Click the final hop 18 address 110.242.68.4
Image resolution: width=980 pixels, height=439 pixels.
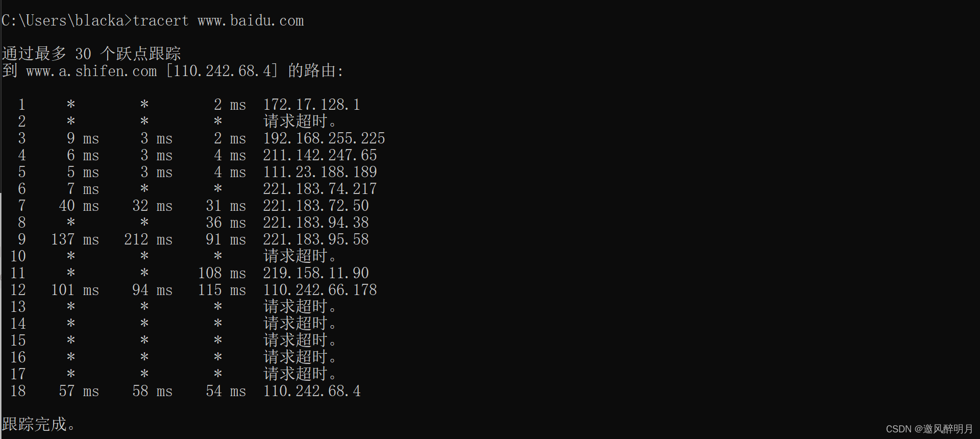(x=311, y=391)
